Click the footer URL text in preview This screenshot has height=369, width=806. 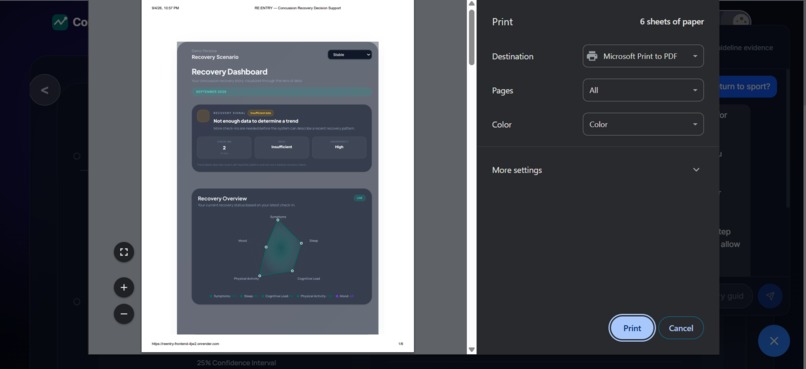[186, 343]
